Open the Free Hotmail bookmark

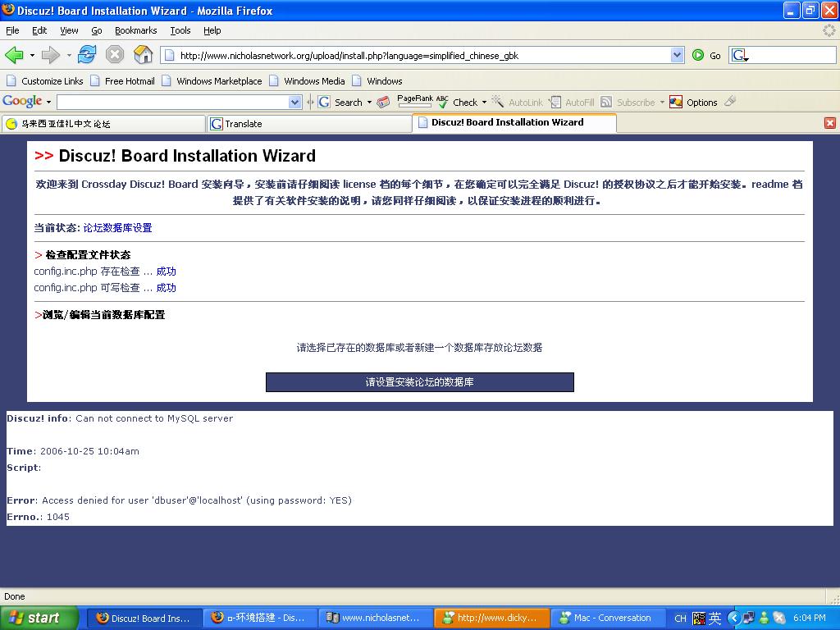pos(123,81)
